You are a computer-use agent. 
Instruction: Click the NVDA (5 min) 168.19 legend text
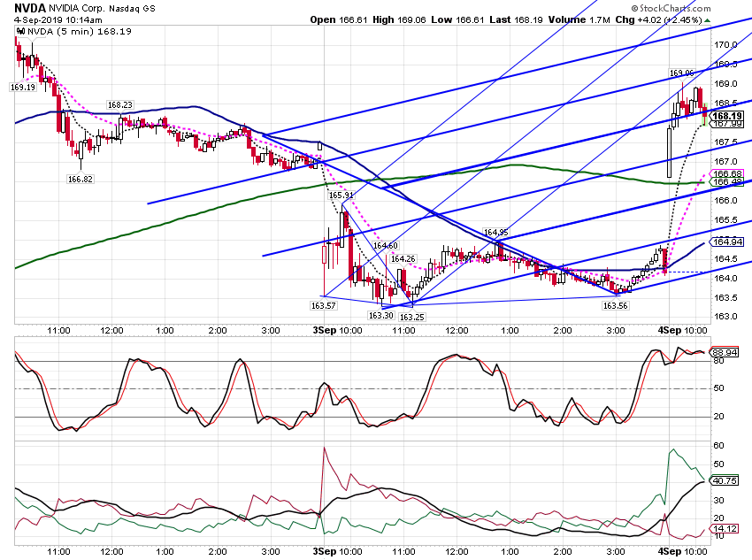[x=80, y=32]
